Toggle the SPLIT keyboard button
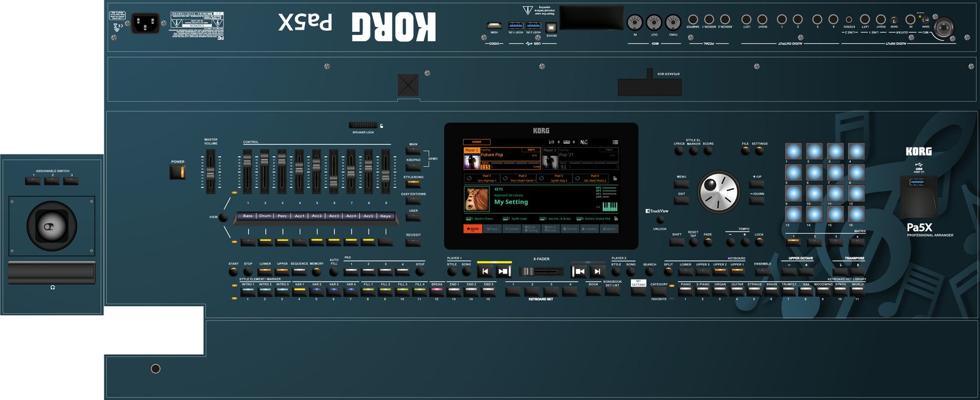 (668, 271)
